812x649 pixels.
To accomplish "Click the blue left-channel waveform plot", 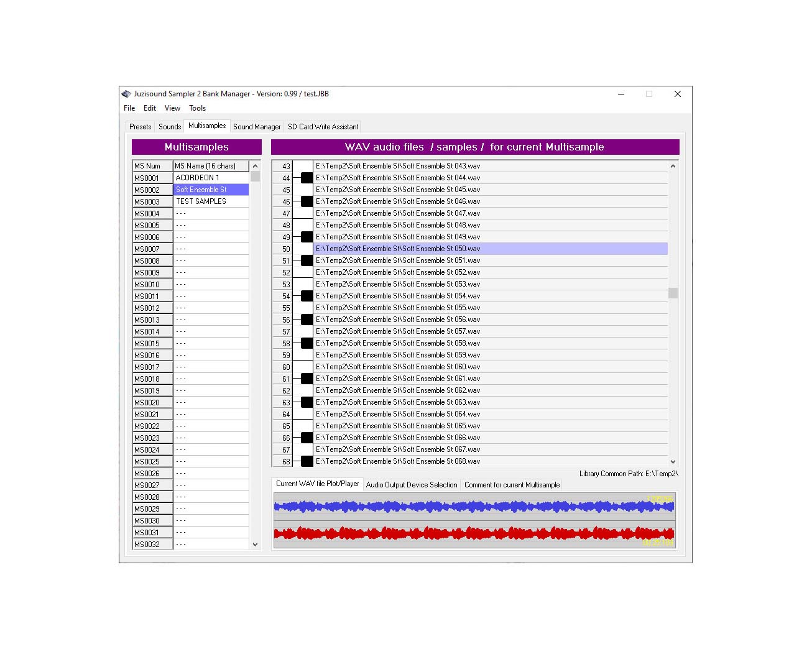I will click(474, 507).
